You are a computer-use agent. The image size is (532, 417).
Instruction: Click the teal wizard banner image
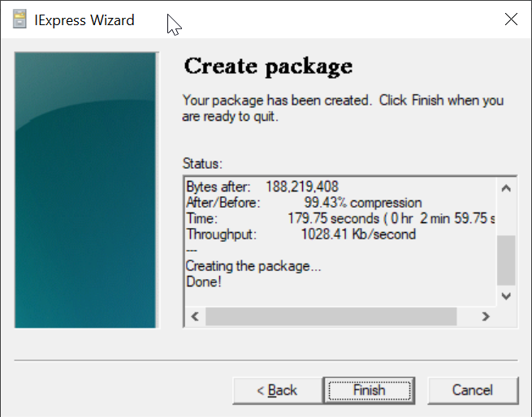85,190
